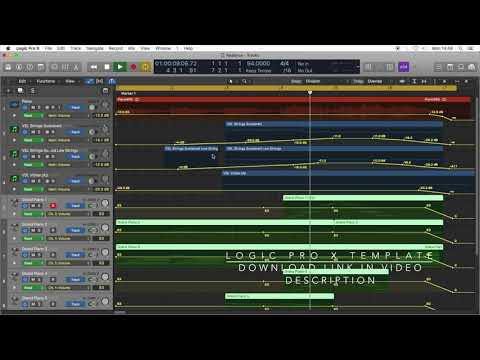Click the add track plus button

point(8,90)
